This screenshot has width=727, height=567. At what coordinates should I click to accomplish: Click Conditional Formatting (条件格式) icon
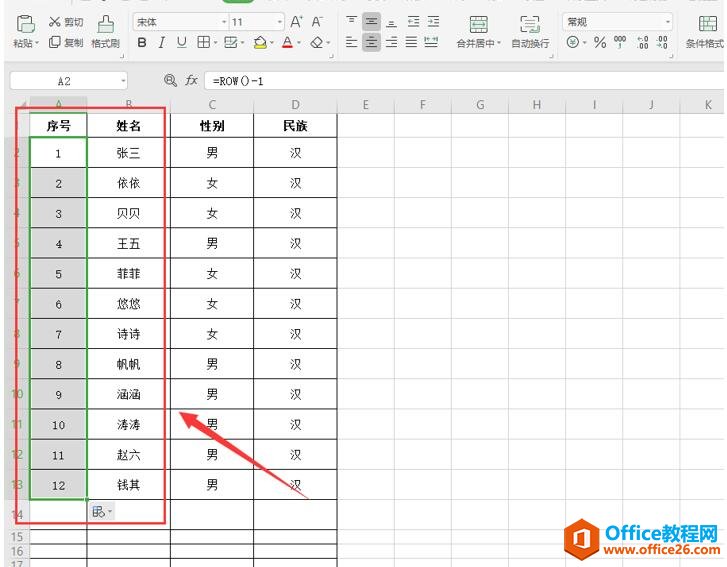click(708, 24)
